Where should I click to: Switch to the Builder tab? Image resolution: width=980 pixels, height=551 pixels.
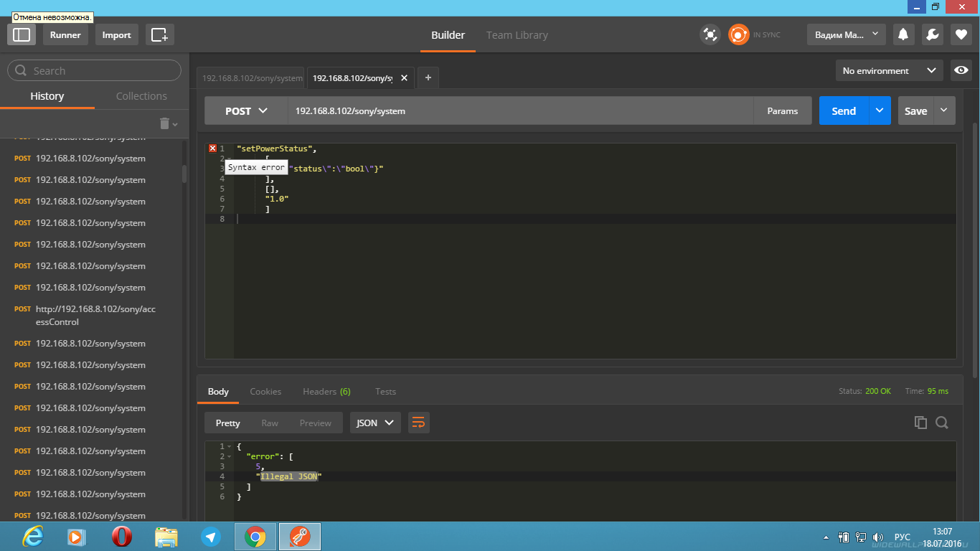(x=448, y=34)
